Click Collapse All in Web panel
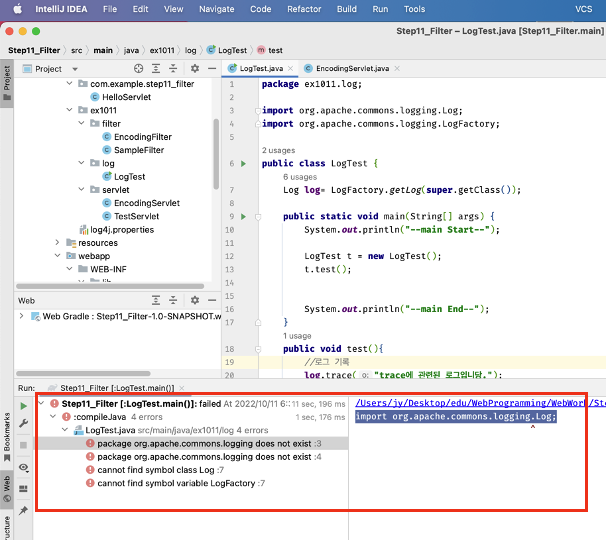 coord(173,300)
